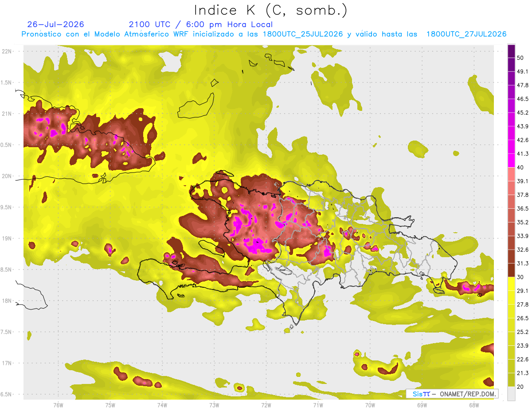The width and height of the screenshot is (532, 411).
Task: Click the "76W" longitude label
Action: [x=58, y=405]
